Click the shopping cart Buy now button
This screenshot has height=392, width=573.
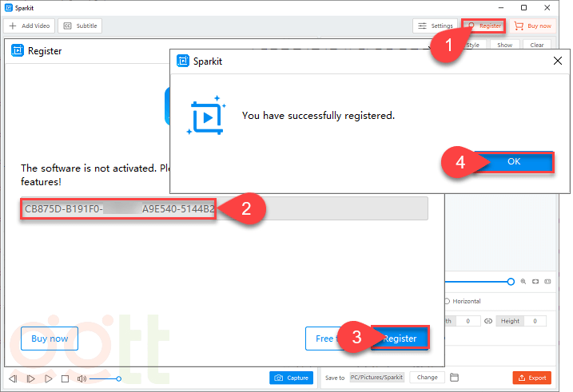pos(533,26)
